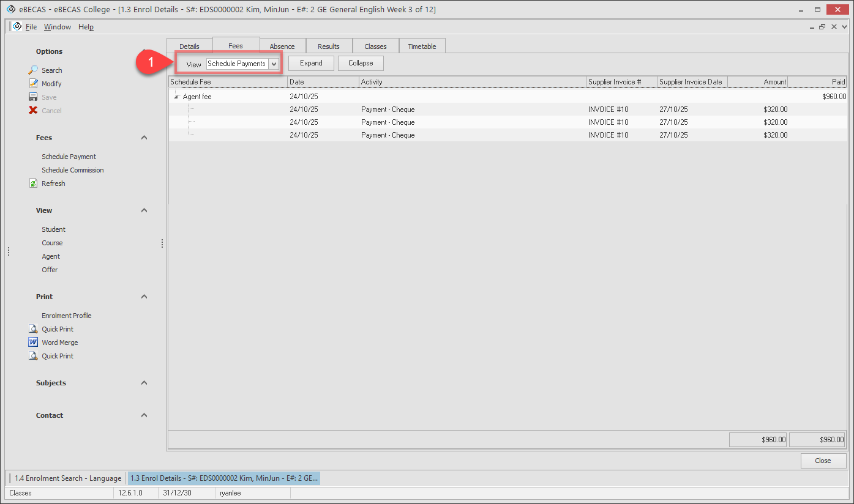The image size is (854, 504).
Task: Open the Schedule Commission link
Action: [x=72, y=170]
